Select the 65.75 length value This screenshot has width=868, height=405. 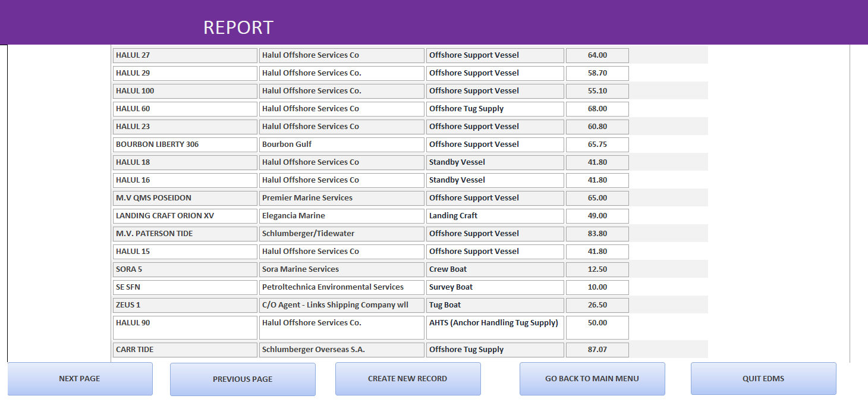coord(597,145)
